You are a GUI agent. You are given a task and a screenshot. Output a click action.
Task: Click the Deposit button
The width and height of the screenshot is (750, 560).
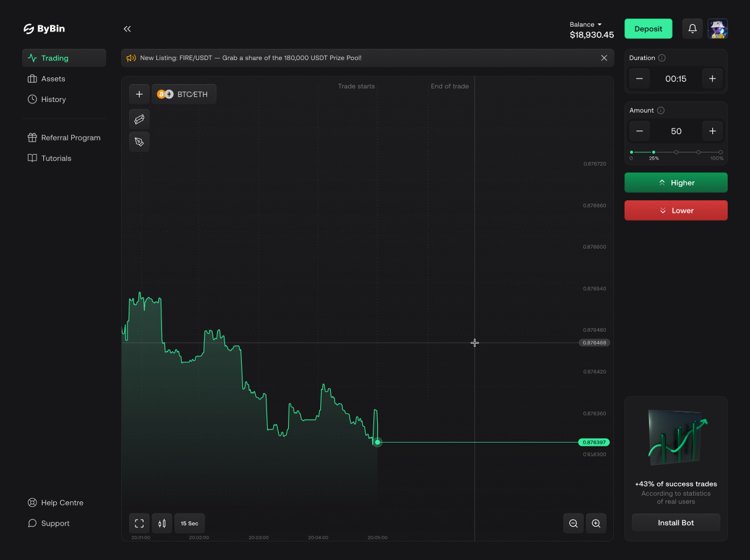648,28
